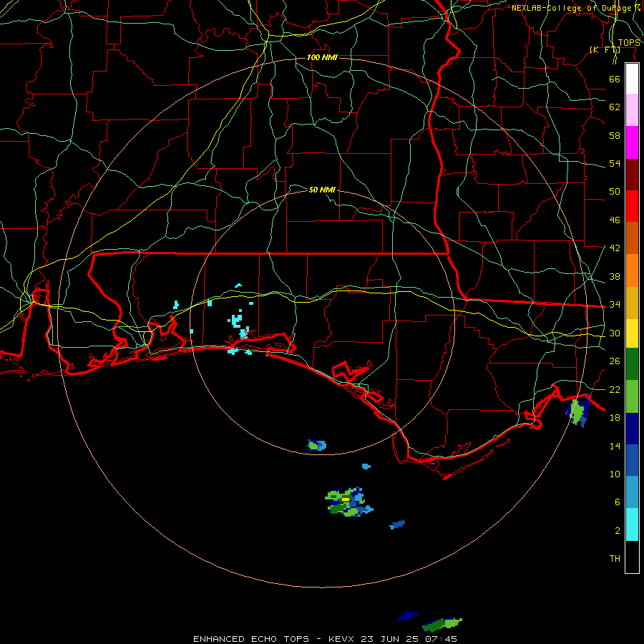Screen dimensions: 644x644
Task: Click the legend value 18
Action: pyautogui.click(x=615, y=417)
